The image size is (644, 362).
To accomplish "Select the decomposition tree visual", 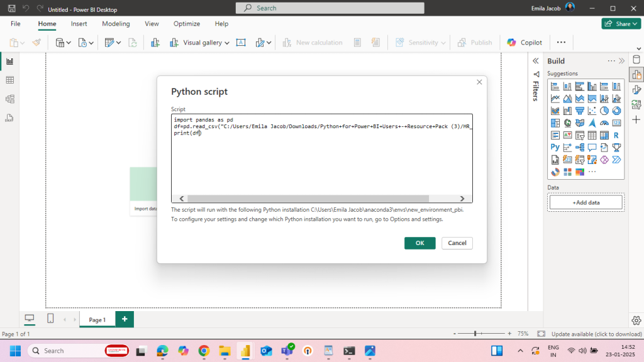I will pos(579,147).
